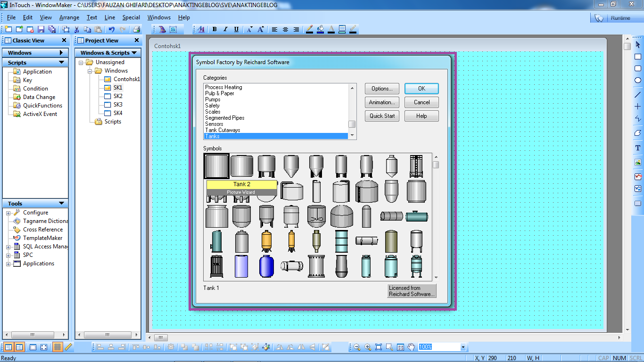Expand the SPC tree node
The width and height of the screenshot is (644, 362).
(8, 255)
